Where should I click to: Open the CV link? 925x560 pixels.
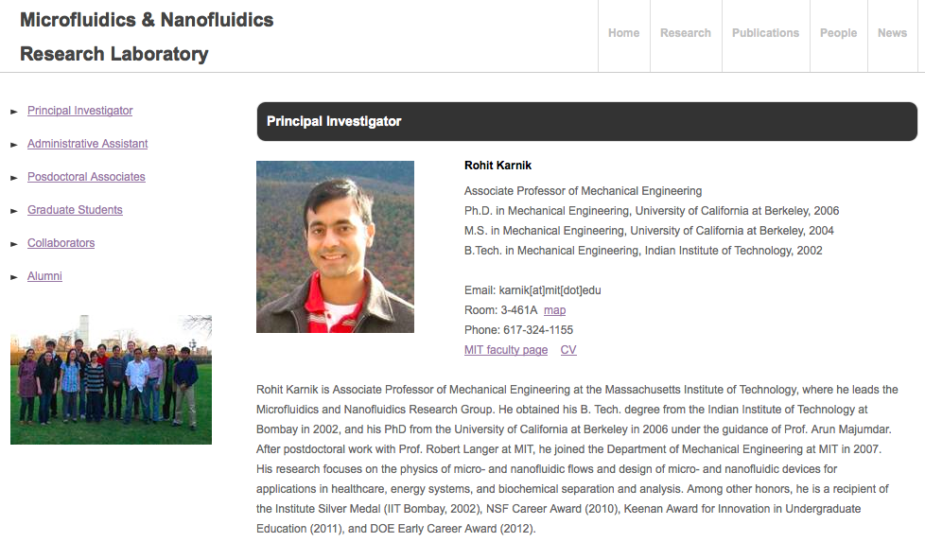click(x=568, y=349)
